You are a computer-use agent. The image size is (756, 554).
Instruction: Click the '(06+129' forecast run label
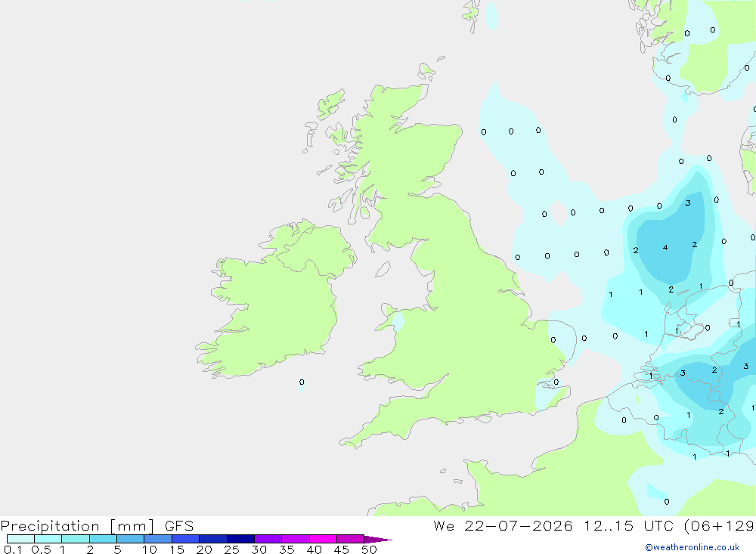point(719,525)
